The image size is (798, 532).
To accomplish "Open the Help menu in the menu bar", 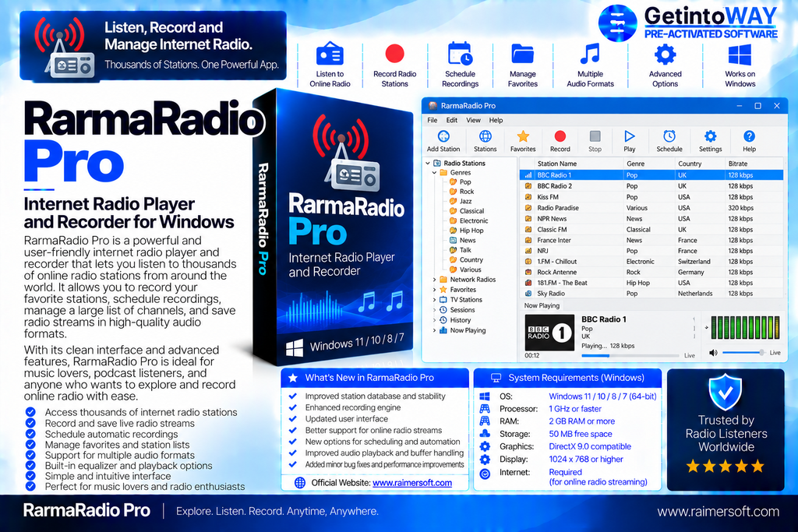I will [x=496, y=120].
